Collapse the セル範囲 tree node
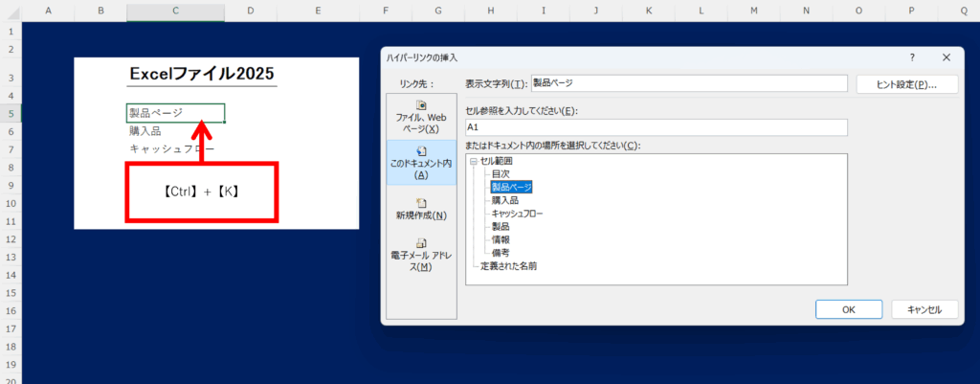The image size is (980, 384). [x=473, y=161]
